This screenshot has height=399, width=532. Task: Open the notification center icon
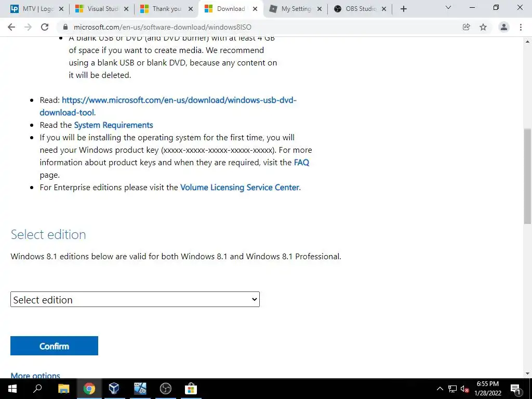point(515,389)
